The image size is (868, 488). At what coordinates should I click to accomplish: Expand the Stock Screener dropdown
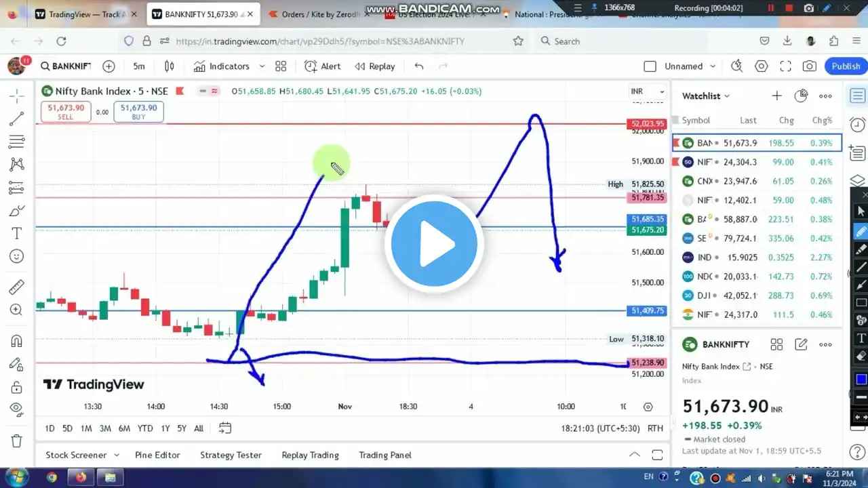[x=117, y=455]
